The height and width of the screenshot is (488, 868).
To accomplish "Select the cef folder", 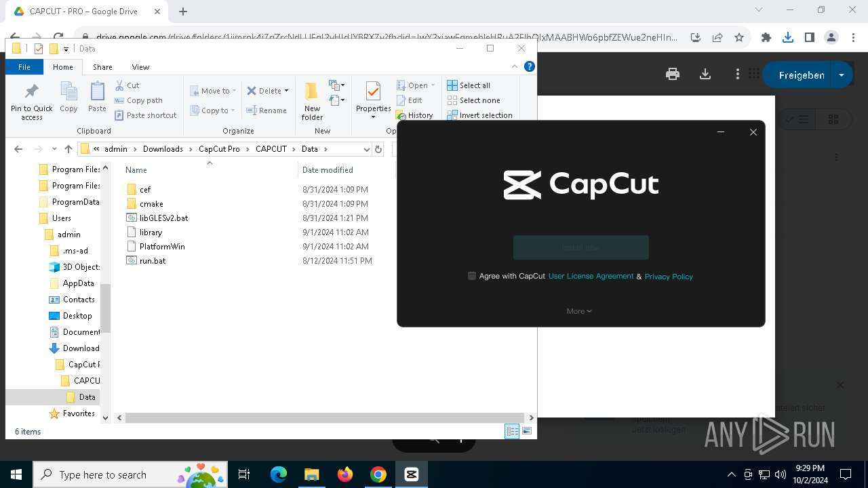I will (x=144, y=190).
